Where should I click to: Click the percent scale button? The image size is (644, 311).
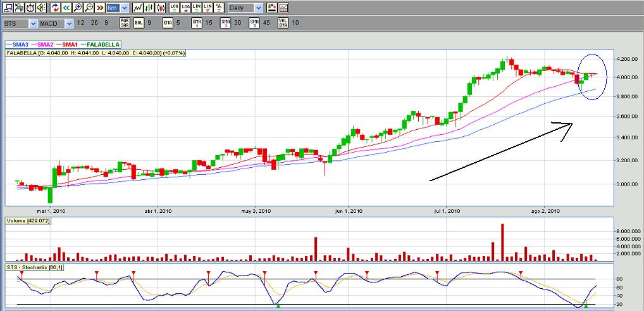[219, 8]
